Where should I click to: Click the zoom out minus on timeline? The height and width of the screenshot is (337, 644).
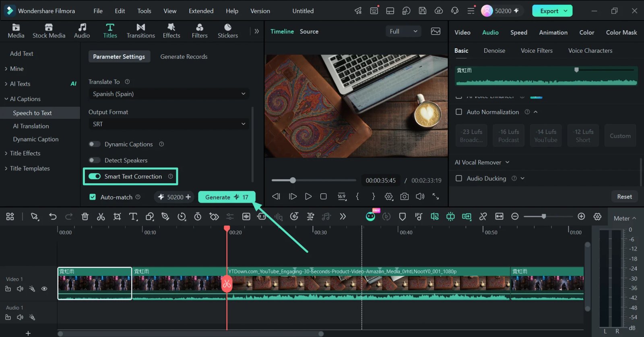[515, 217]
